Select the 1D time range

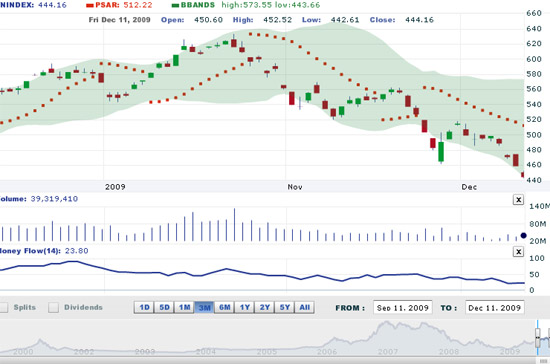click(x=144, y=308)
